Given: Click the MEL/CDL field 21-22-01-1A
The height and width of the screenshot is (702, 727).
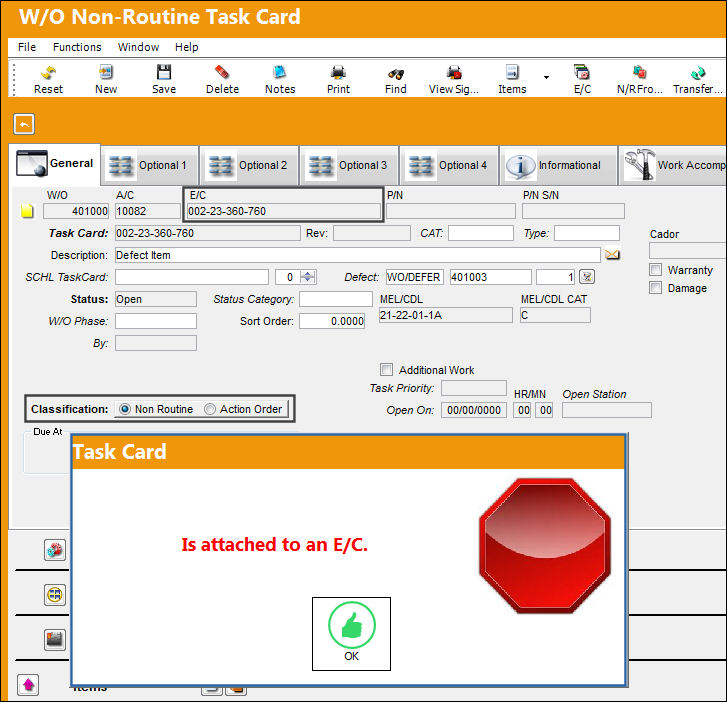Looking at the screenshot, I should (446, 315).
